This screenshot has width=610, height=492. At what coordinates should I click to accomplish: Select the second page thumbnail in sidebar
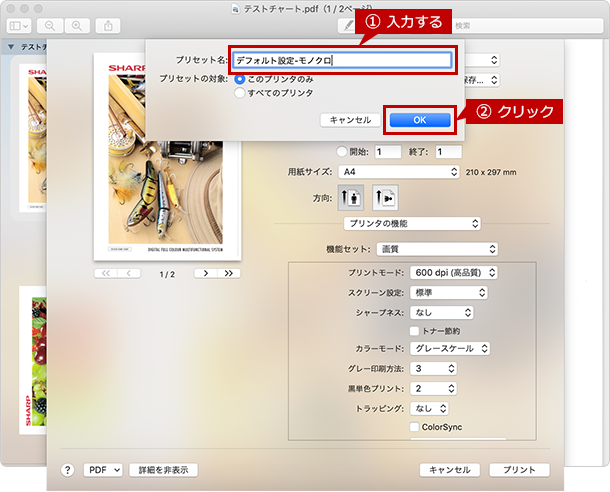pos(33,360)
